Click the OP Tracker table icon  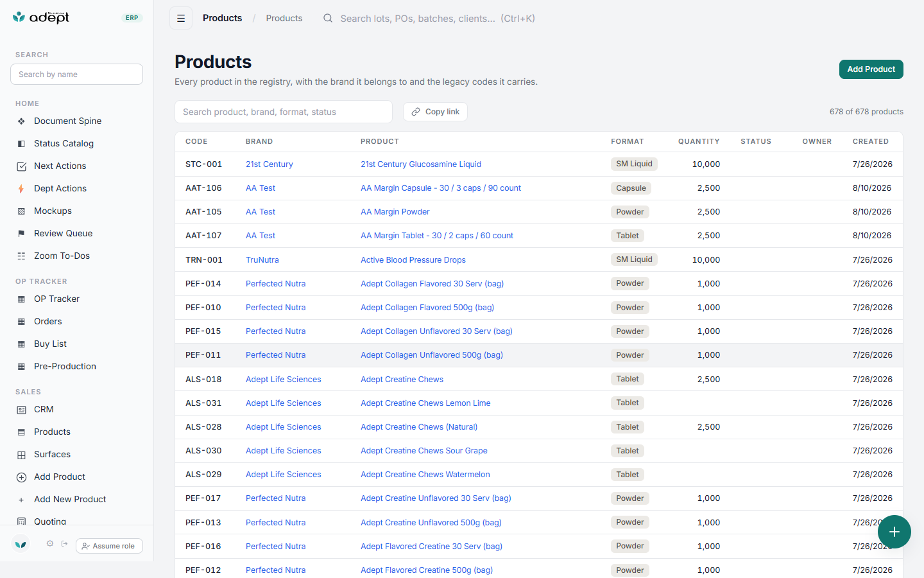[x=21, y=299]
